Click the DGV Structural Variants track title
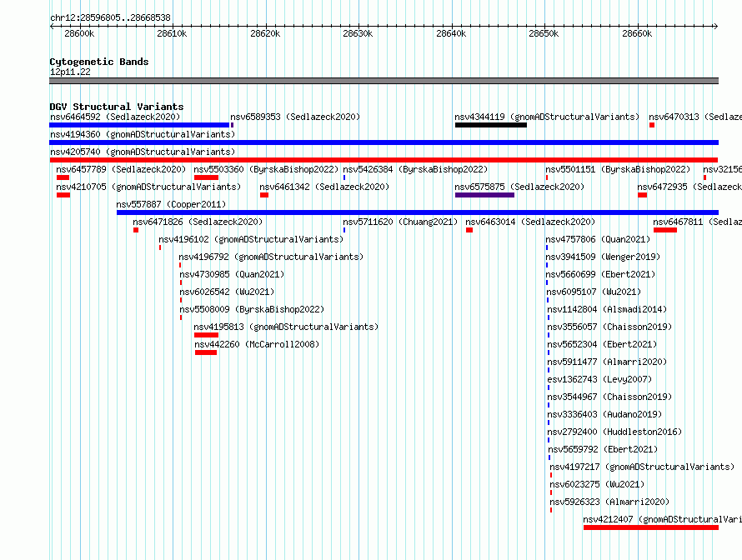The height and width of the screenshot is (560, 742). point(117,107)
